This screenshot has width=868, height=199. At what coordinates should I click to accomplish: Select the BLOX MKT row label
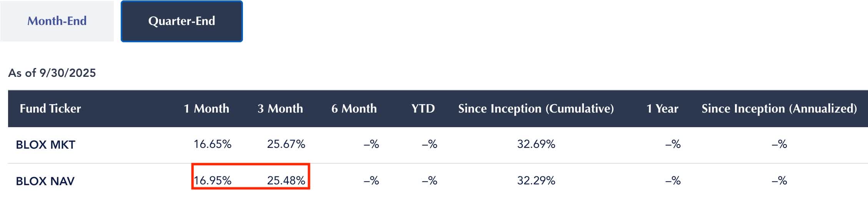(46, 145)
